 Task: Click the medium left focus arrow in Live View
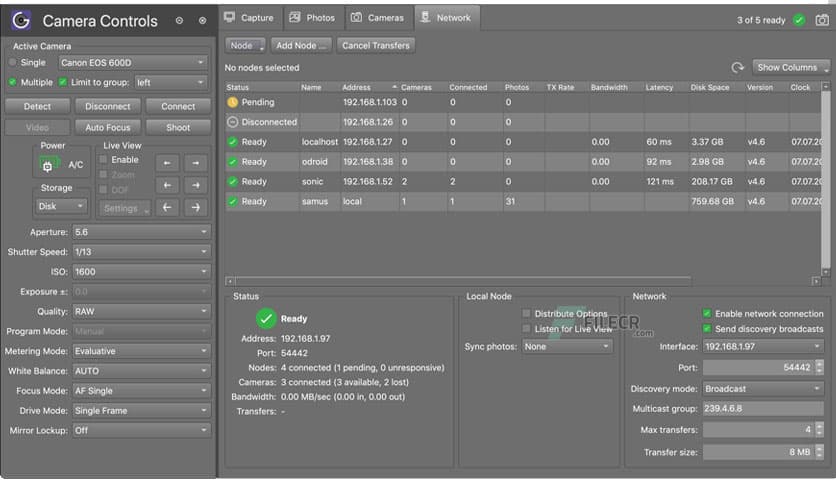(167, 185)
